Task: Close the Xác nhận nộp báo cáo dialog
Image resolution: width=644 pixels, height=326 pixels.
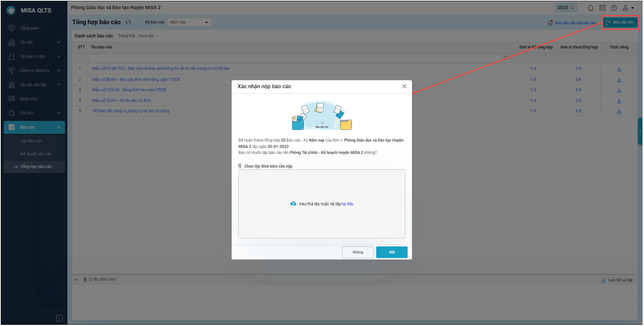Action: 405,86
